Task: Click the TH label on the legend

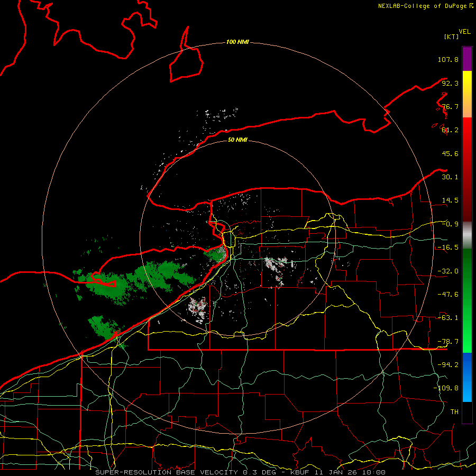Action: 454,412
